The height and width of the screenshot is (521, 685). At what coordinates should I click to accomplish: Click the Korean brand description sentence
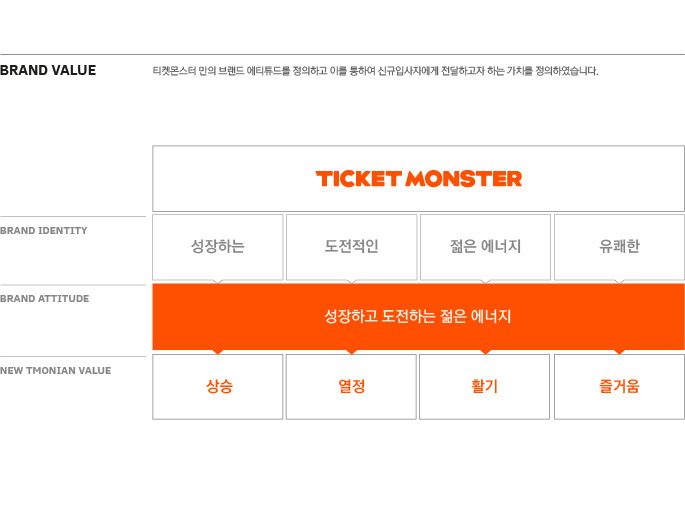375,71
